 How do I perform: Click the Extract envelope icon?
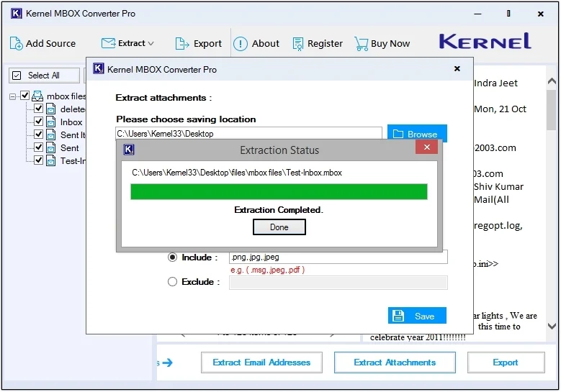click(108, 43)
